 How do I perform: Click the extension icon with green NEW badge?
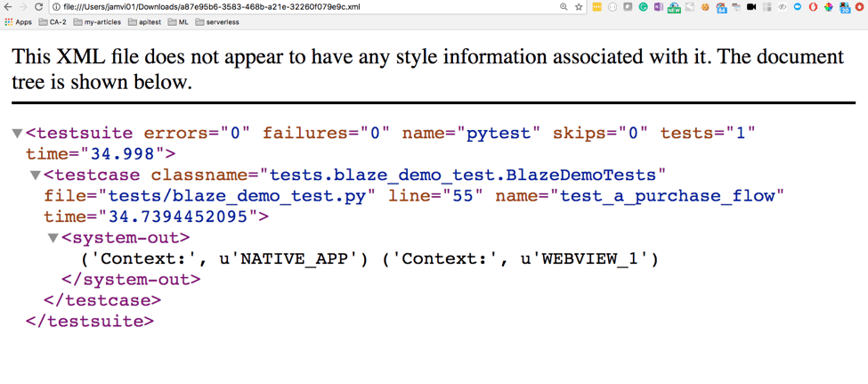[x=674, y=8]
